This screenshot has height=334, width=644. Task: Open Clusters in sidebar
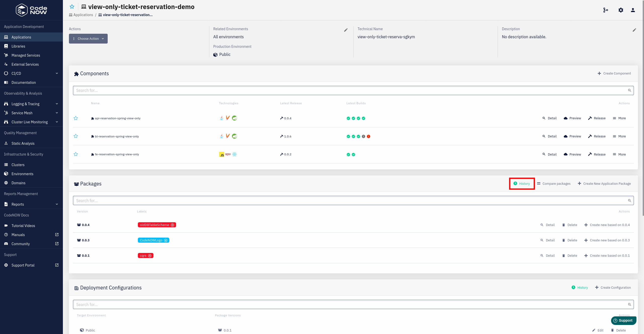(x=31, y=165)
